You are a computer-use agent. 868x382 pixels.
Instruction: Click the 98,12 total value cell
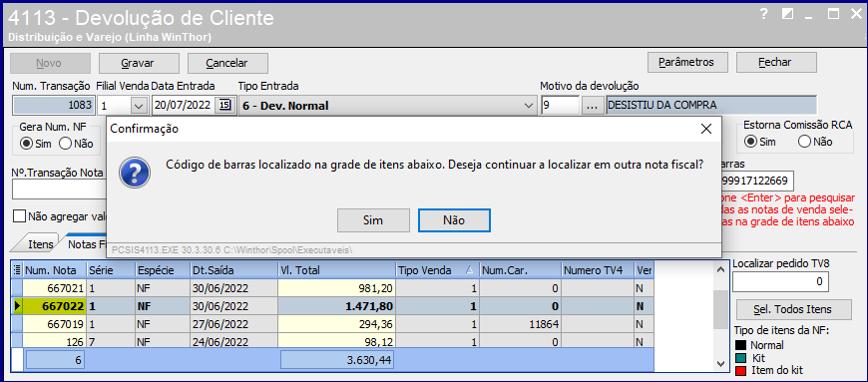point(336,341)
